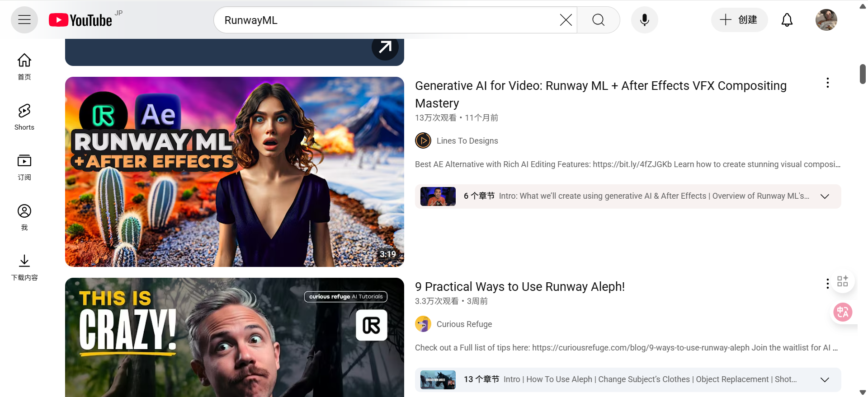The width and height of the screenshot is (868, 397).
Task: Click the 13万次观看 view count text
Action: point(436,118)
